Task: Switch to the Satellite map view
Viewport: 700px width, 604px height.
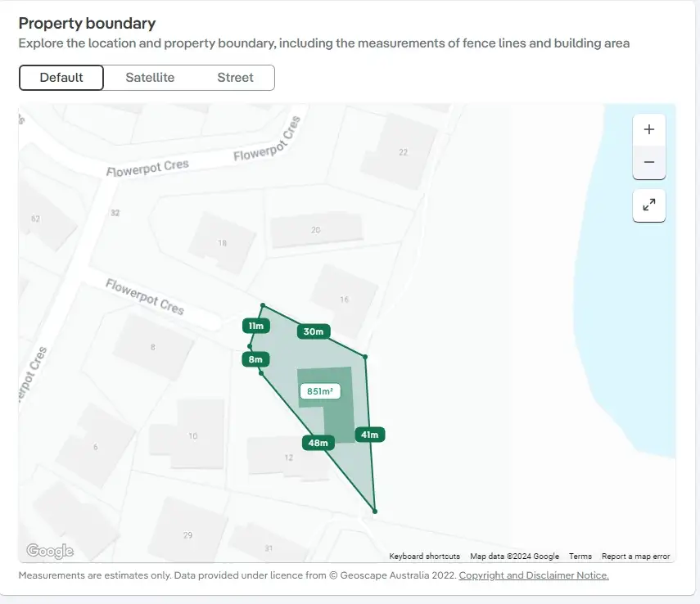Action: pyautogui.click(x=150, y=78)
